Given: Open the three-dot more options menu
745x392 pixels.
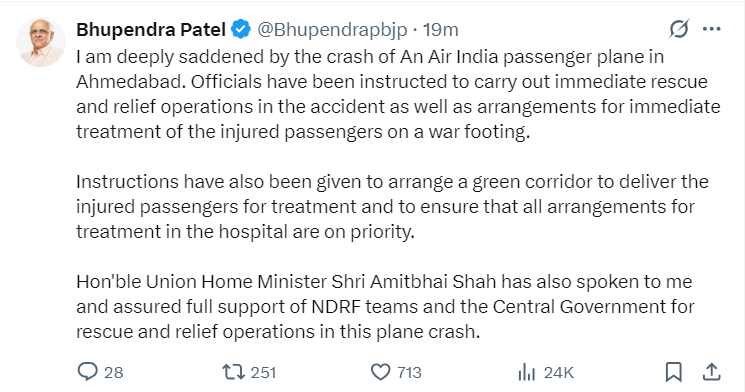Looking at the screenshot, I should pyautogui.click(x=711, y=29).
